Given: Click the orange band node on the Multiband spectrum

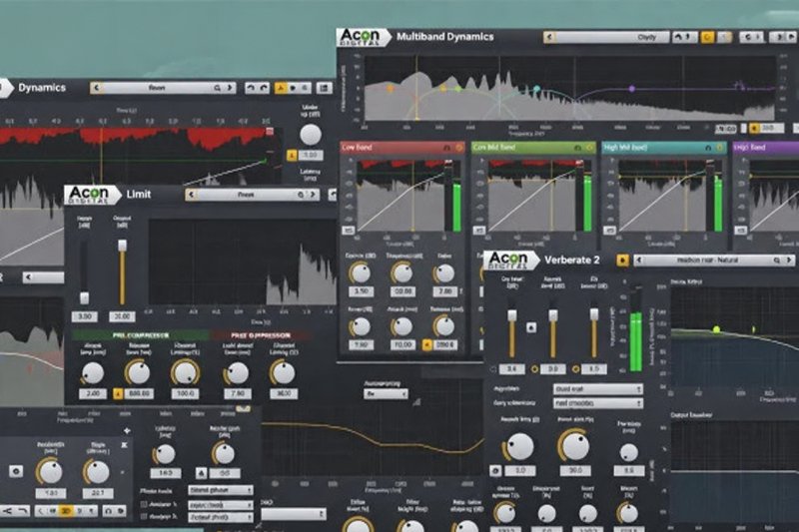Looking at the screenshot, I should pos(391,89).
